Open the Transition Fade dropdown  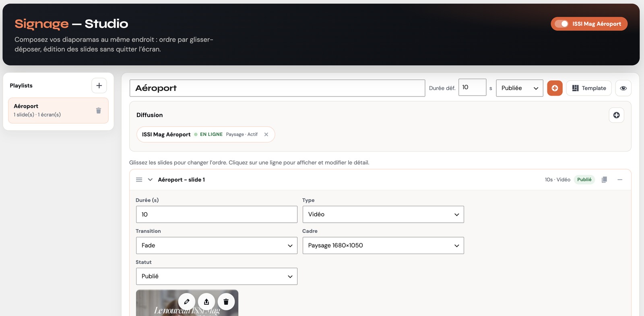[217, 245]
